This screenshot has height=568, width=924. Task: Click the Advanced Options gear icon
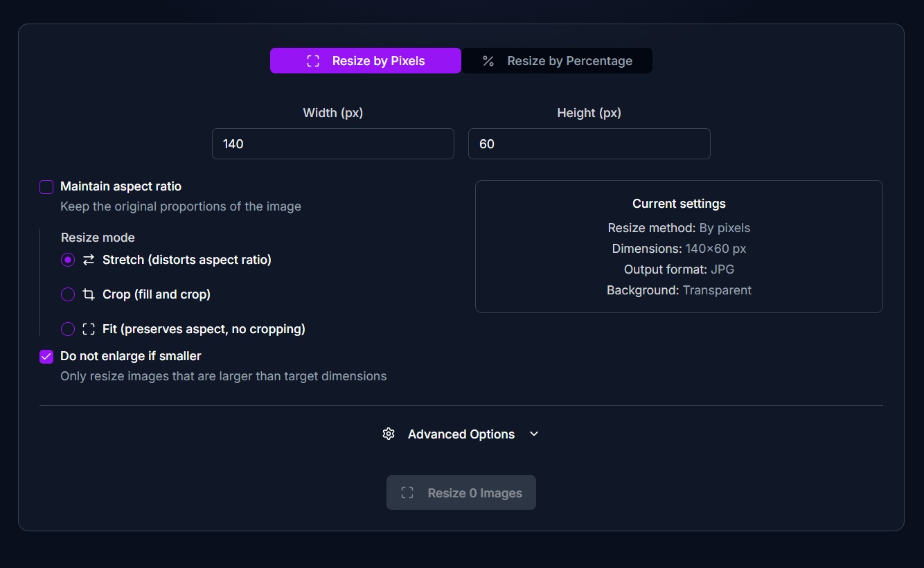point(389,434)
